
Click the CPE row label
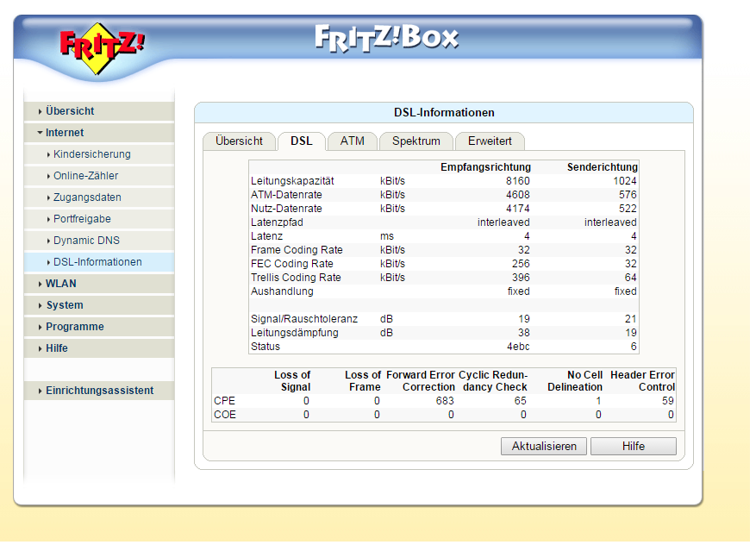click(225, 402)
